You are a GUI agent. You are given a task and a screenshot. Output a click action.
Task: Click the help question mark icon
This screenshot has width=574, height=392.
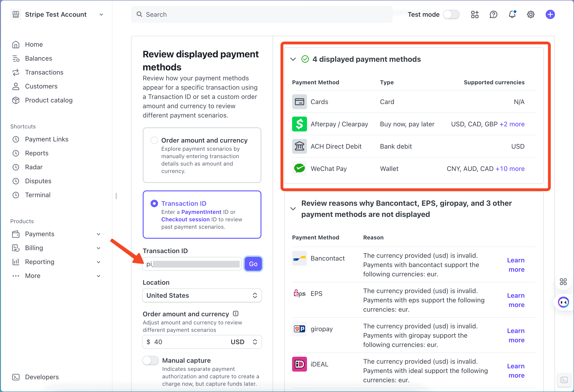click(493, 14)
